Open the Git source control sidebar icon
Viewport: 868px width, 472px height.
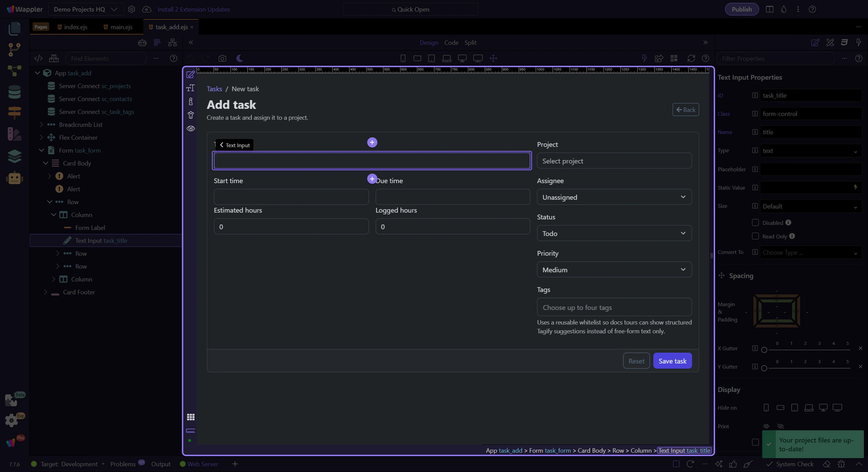pyautogui.click(x=14, y=49)
